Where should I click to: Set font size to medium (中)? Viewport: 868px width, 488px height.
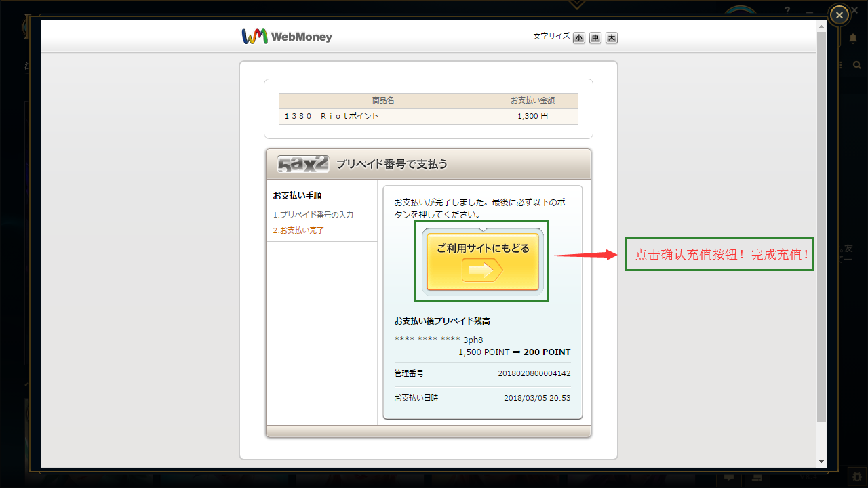pos(595,38)
